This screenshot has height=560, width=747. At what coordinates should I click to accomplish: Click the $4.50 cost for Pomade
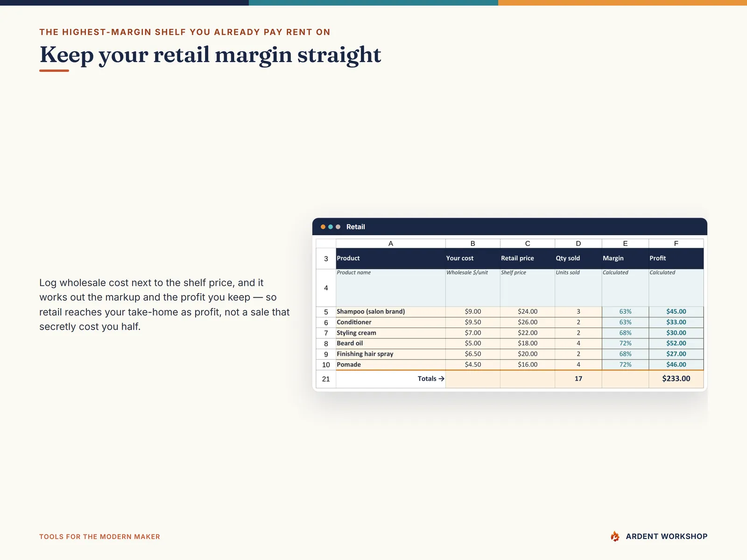473,365
